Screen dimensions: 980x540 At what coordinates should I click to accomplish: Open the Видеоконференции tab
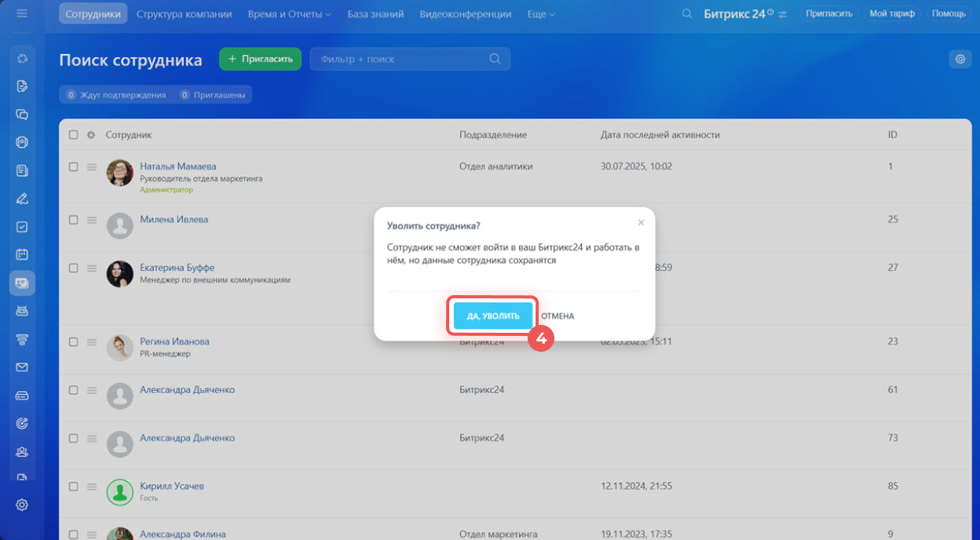(x=466, y=14)
